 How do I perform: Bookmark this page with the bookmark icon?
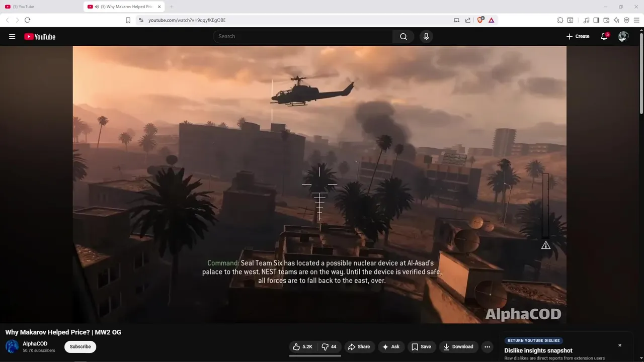tap(128, 20)
